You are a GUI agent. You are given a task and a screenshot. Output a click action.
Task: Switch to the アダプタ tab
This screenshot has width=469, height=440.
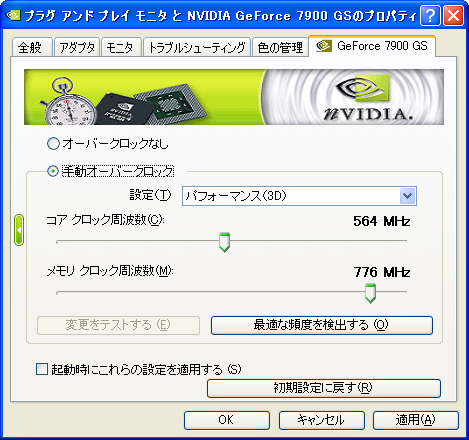point(77,47)
